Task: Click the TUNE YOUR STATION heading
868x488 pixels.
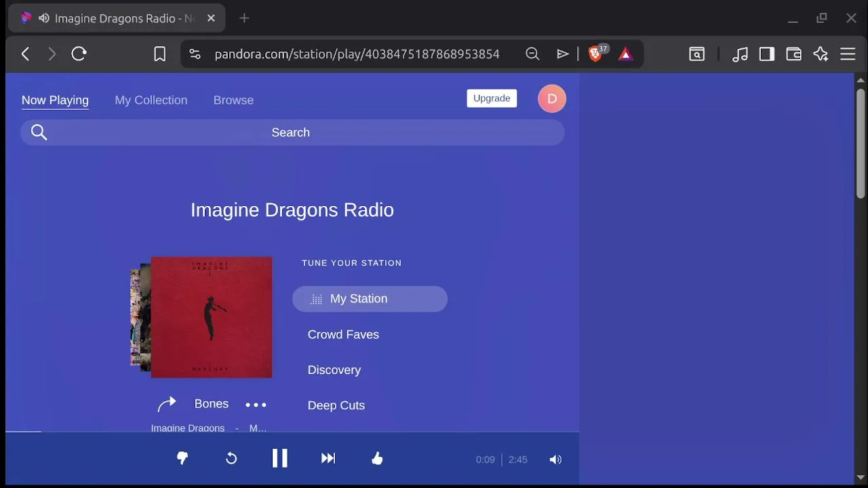Action: click(352, 263)
